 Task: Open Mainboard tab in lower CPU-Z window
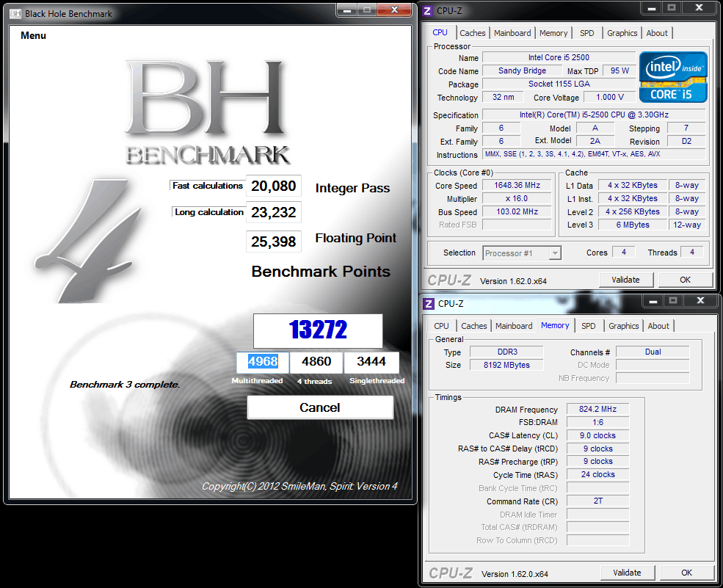(x=514, y=326)
